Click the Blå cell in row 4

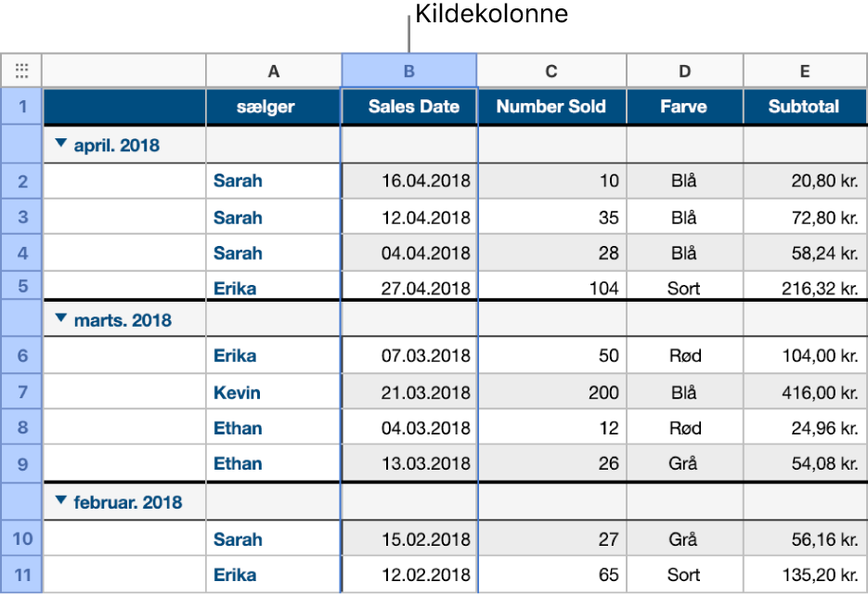684,252
